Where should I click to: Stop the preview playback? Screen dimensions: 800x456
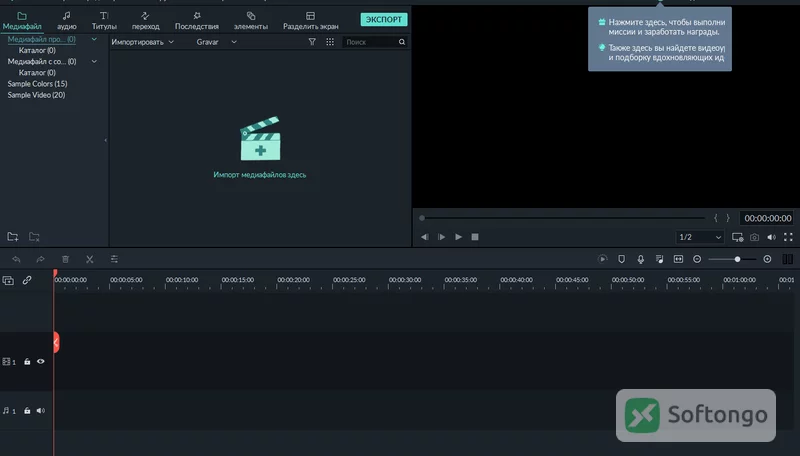tap(475, 237)
